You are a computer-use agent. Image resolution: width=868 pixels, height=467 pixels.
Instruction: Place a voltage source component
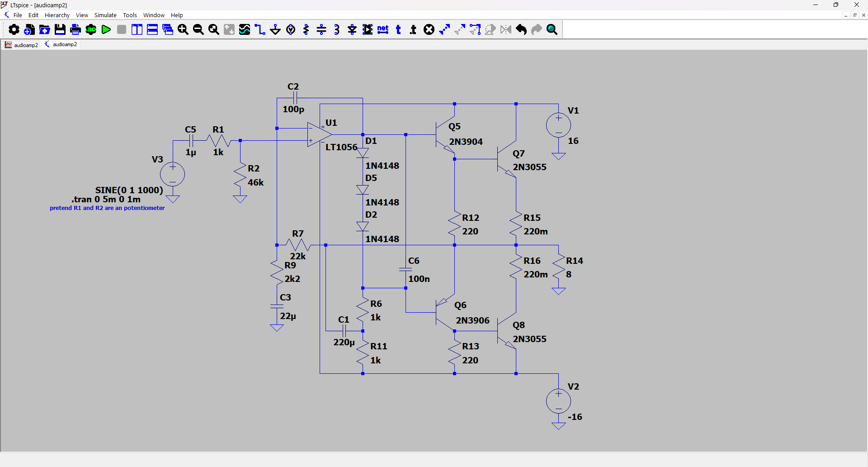(x=291, y=30)
